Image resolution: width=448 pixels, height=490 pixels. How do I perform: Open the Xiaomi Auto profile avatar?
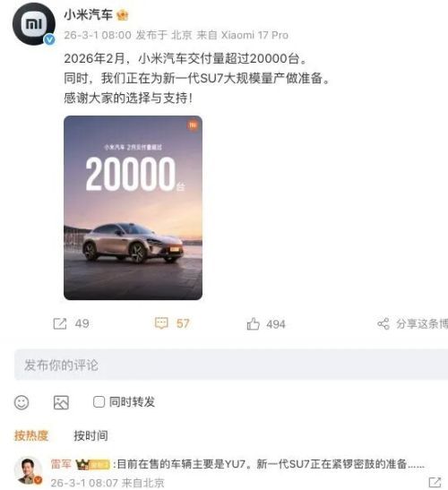click(34, 24)
